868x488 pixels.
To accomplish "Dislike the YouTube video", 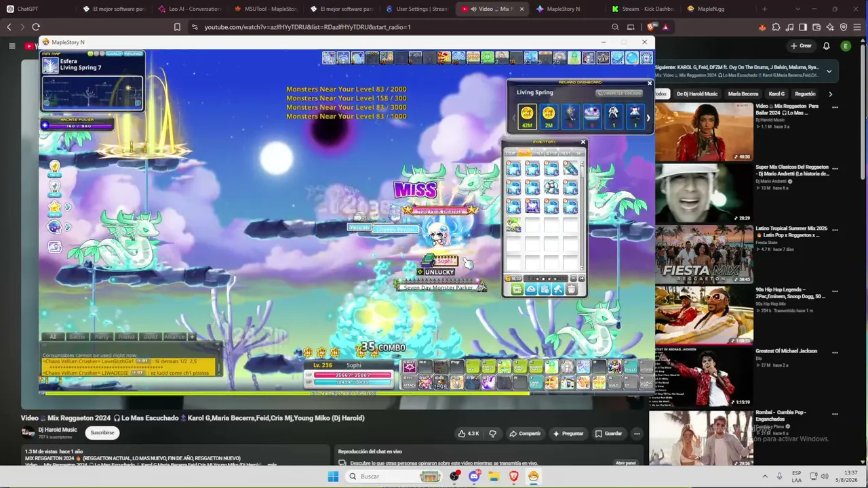I will coord(493,434).
